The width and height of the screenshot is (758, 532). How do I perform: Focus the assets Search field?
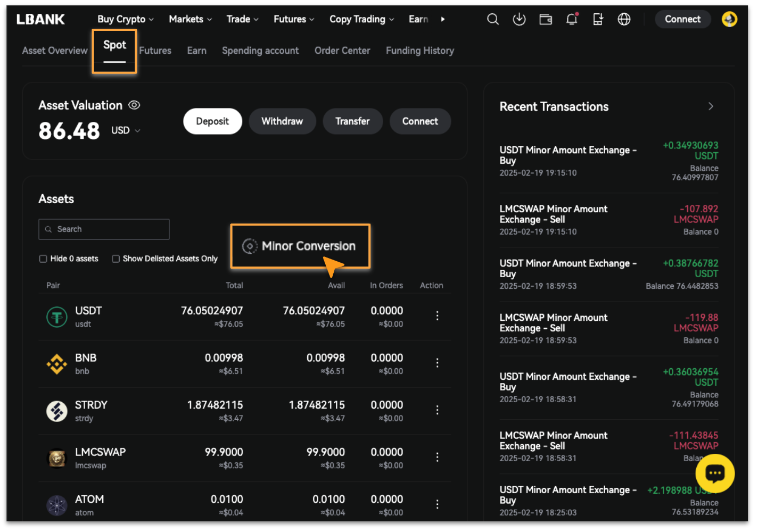click(104, 229)
